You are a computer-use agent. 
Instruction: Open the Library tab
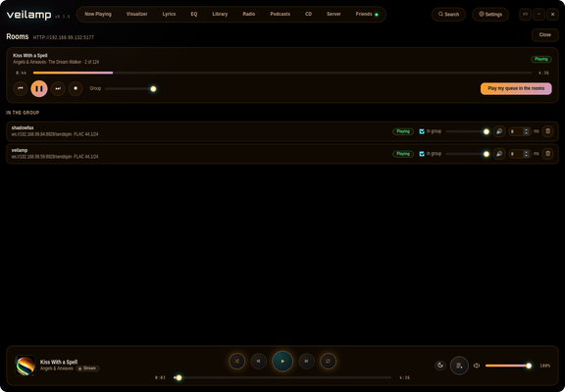click(220, 14)
